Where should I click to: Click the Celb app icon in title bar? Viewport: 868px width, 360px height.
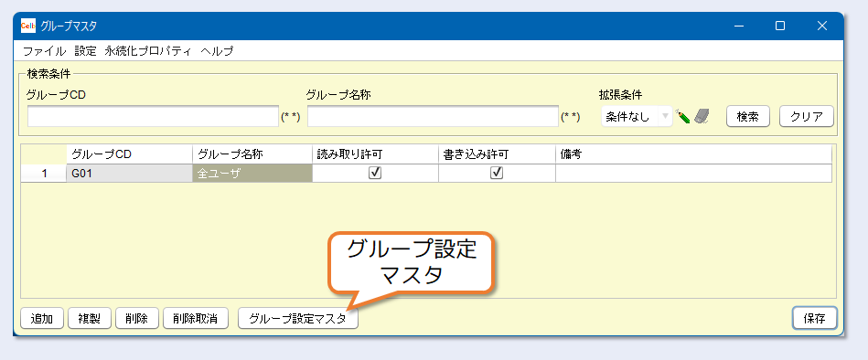point(28,26)
